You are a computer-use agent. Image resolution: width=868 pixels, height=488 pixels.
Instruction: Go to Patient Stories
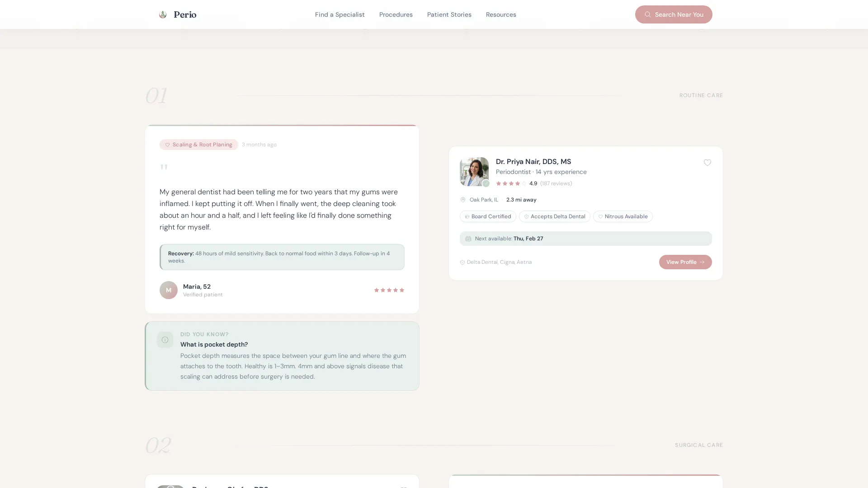(x=449, y=14)
